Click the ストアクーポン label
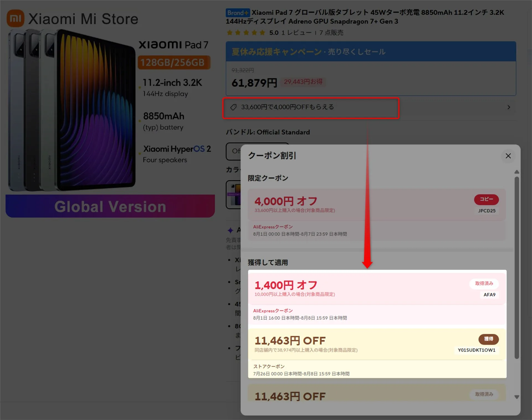The width and height of the screenshot is (532, 420). pyautogui.click(x=269, y=366)
